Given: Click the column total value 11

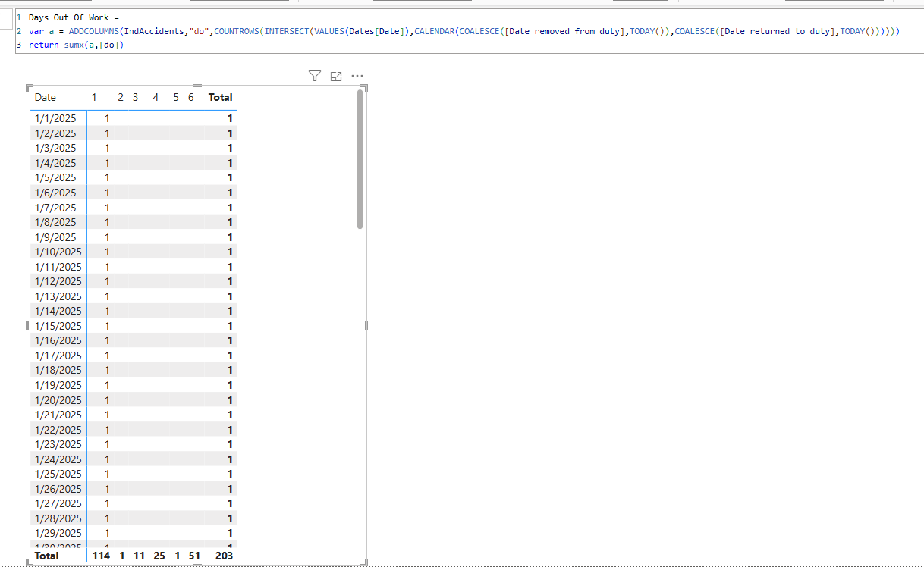Looking at the screenshot, I should pos(139,556).
